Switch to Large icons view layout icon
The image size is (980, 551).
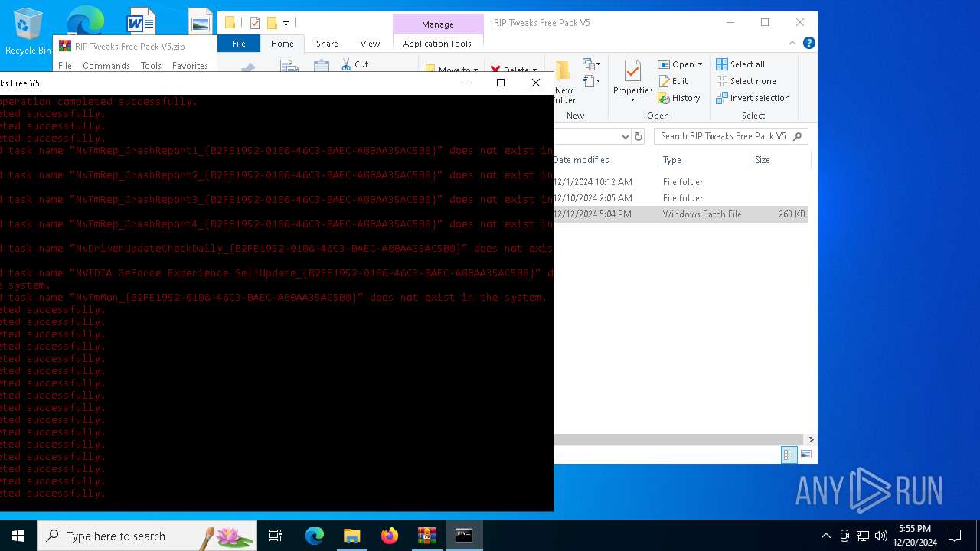click(805, 455)
